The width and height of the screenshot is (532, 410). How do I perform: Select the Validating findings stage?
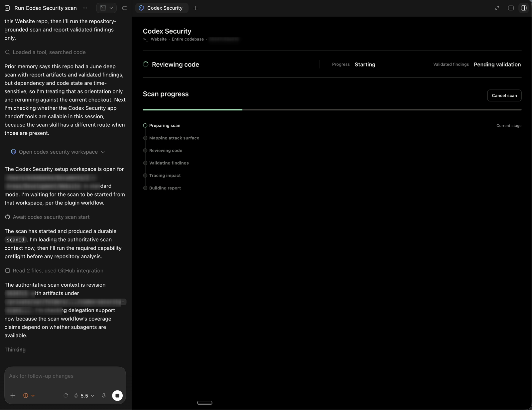[x=169, y=163]
